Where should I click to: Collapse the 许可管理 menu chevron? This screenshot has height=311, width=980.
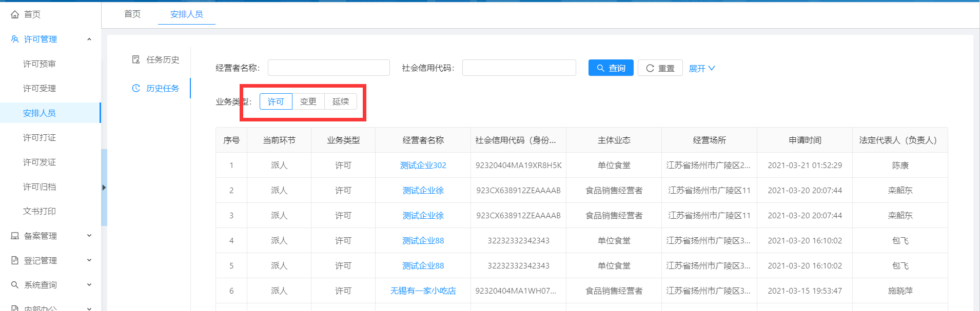pyautogui.click(x=89, y=39)
